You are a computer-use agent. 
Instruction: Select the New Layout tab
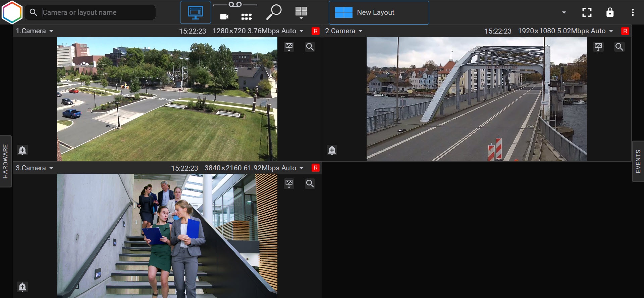click(379, 13)
